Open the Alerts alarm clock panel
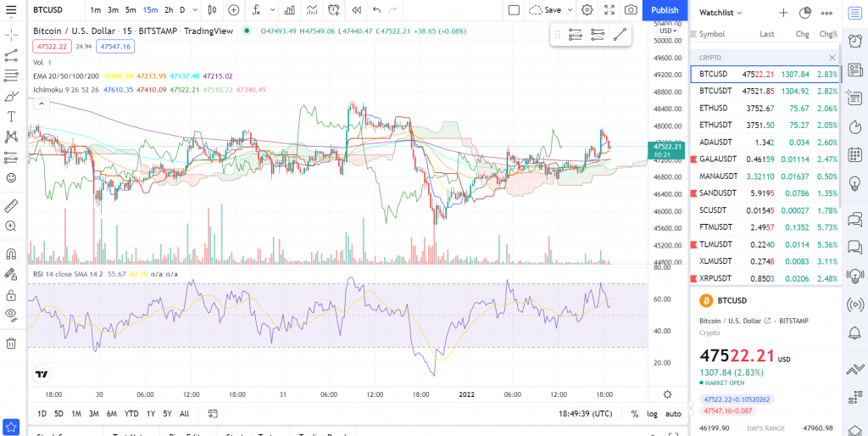Screen dimensions: 868x436 855,41
